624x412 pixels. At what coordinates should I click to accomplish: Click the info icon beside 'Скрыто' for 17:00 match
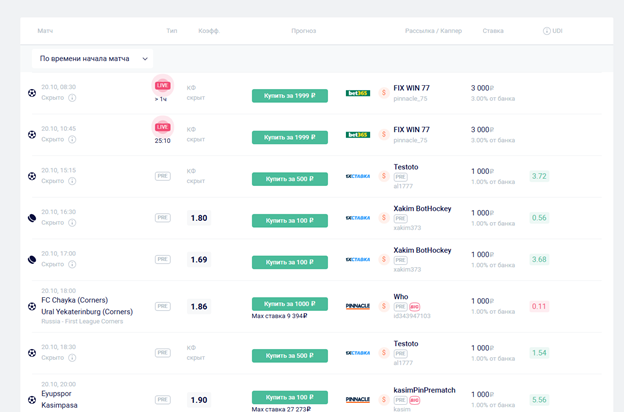[72, 264]
